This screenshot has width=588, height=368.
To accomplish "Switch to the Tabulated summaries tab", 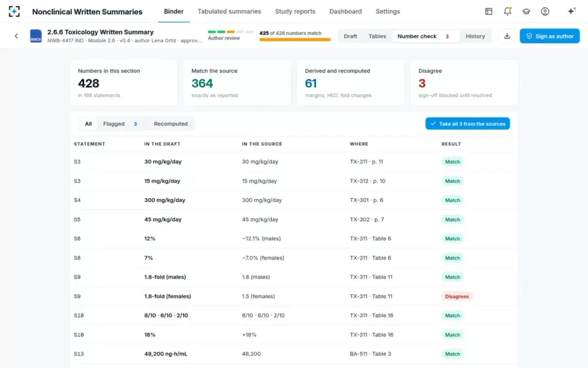I will [x=229, y=11].
